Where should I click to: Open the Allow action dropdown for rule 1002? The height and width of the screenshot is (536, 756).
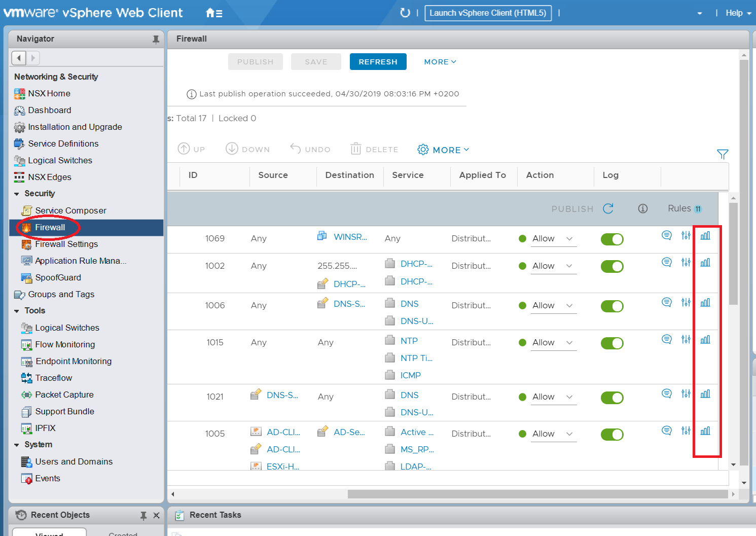click(x=553, y=266)
